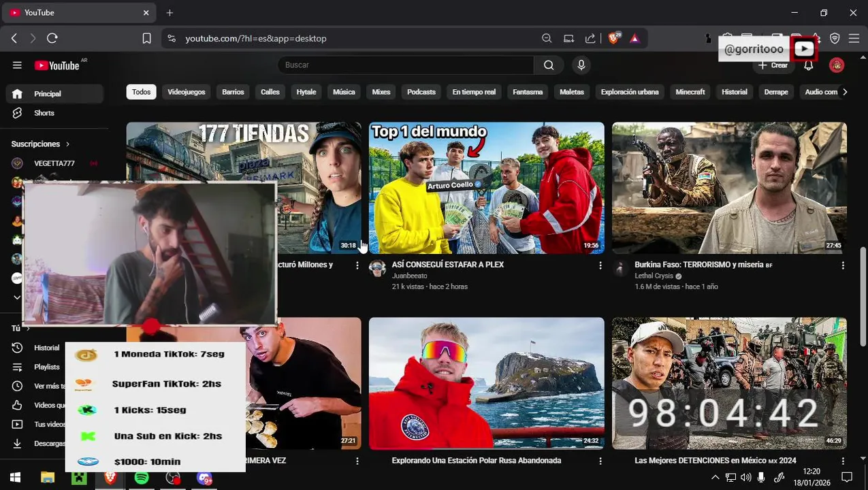The height and width of the screenshot is (490, 868).
Task: Open the 98:04:42 detenciones thumbnail
Action: pyautogui.click(x=729, y=383)
